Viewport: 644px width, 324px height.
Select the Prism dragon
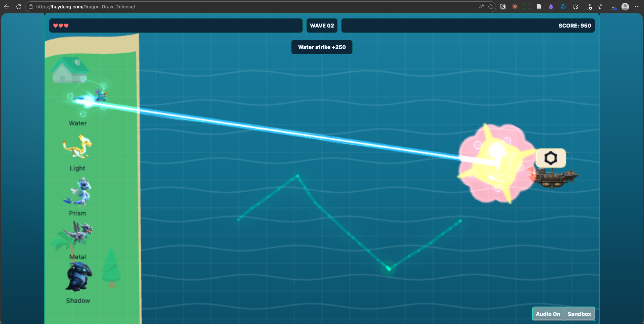point(77,192)
